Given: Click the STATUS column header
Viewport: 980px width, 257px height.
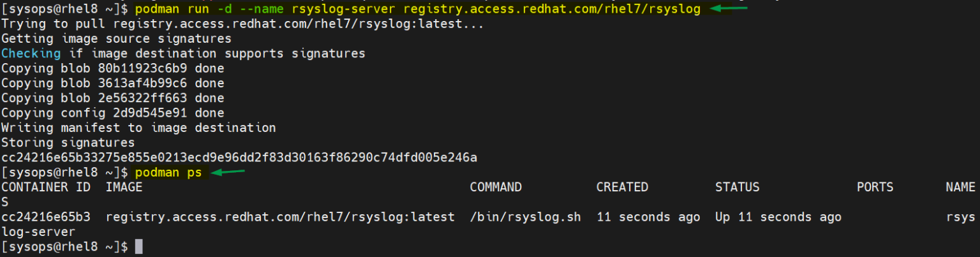Looking at the screenshot, I should pyautogui.click(x=738, y=187).
